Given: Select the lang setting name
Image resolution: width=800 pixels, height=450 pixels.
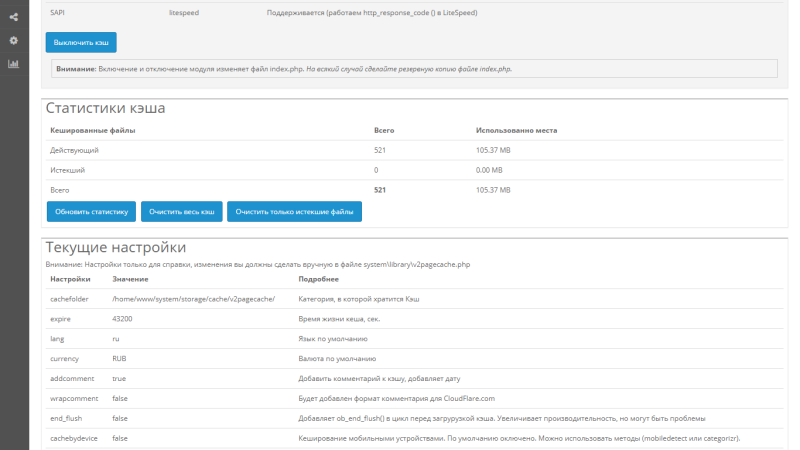Looking at the screenshot, I should [57, 339].
